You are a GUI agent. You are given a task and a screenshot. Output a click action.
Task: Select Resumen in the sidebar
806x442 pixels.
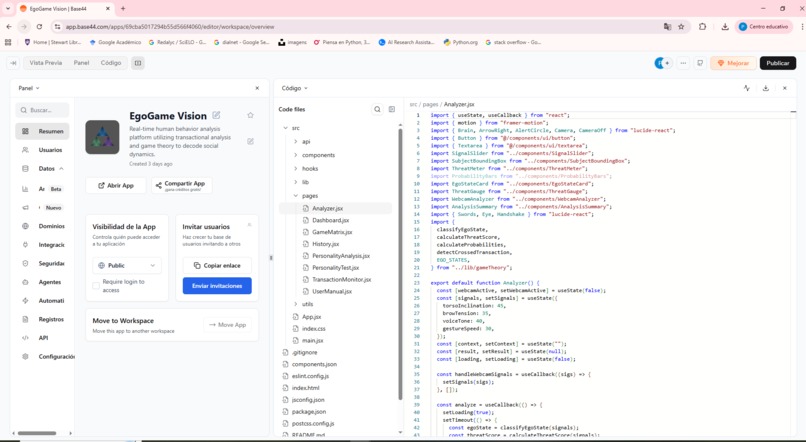(x=42, y=131)
